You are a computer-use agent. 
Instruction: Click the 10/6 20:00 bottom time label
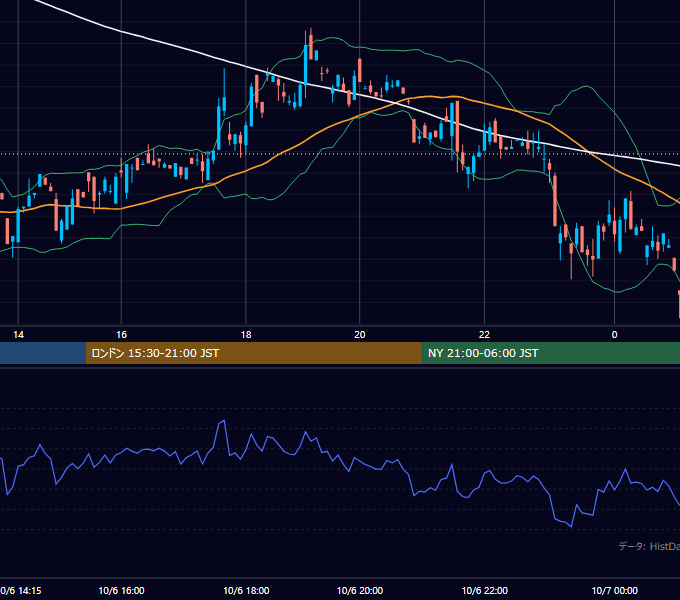tap(360, 590)
